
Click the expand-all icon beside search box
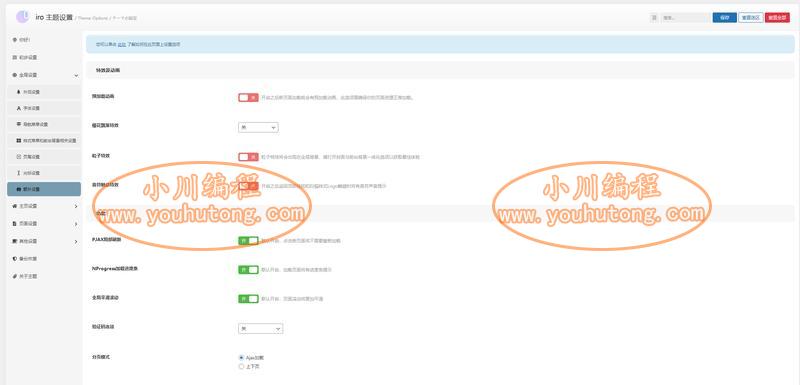click(654, 17)
